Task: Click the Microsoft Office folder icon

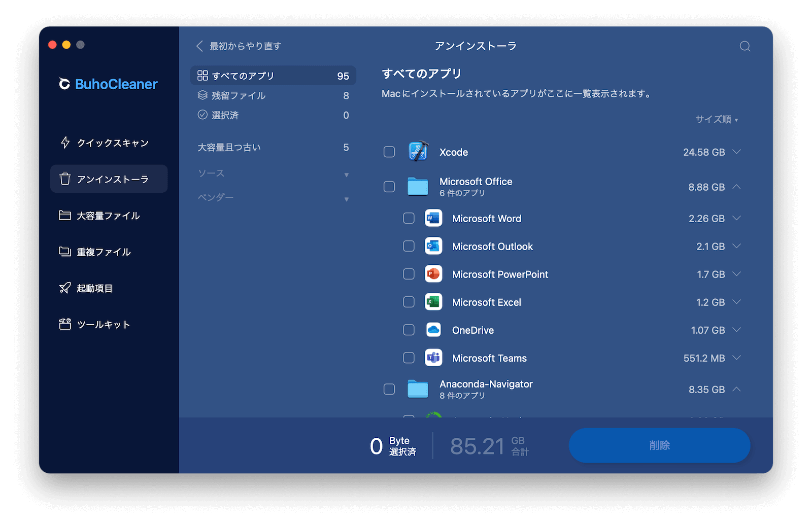Action: click(418, 187)
